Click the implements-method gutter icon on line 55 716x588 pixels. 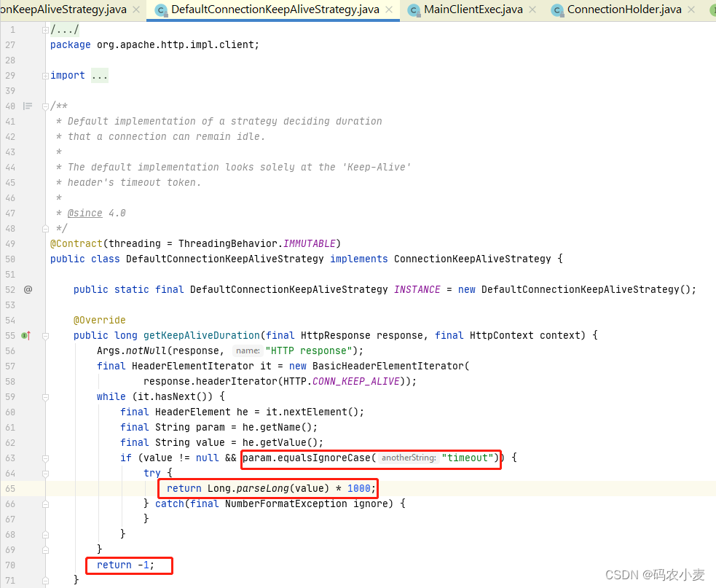coord(26,335)
